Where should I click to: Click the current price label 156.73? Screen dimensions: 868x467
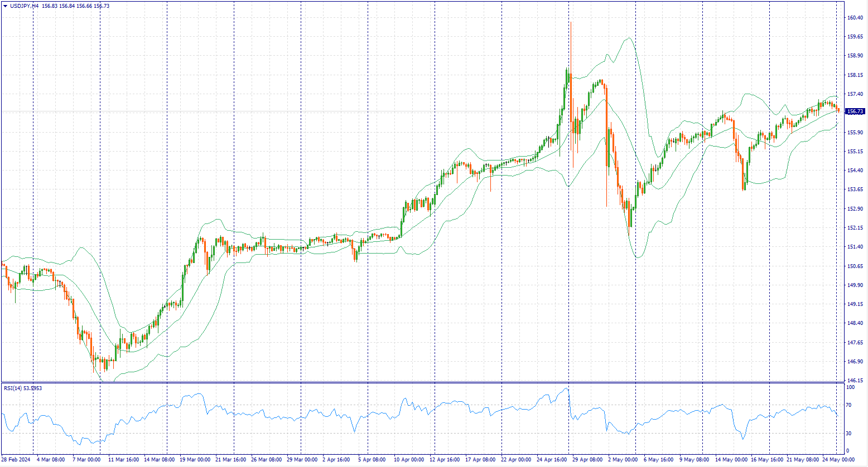853,111
